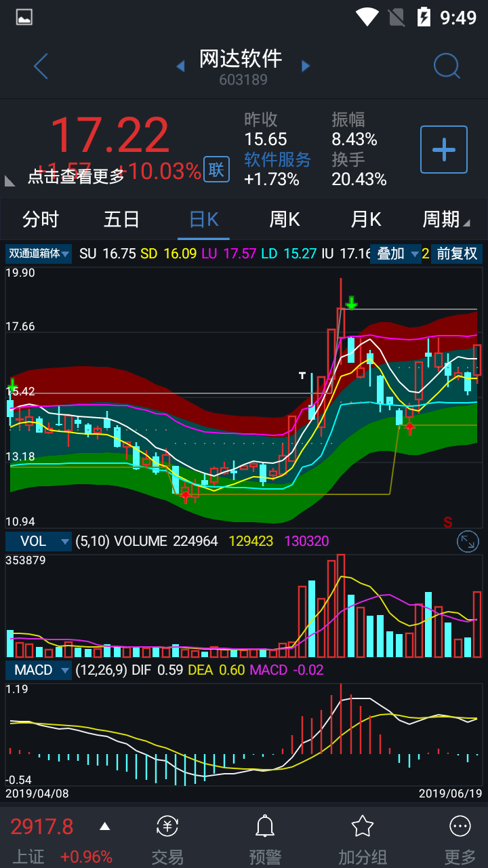
Task: Tap the 联 linked info button
Action: tap(216, 170)
